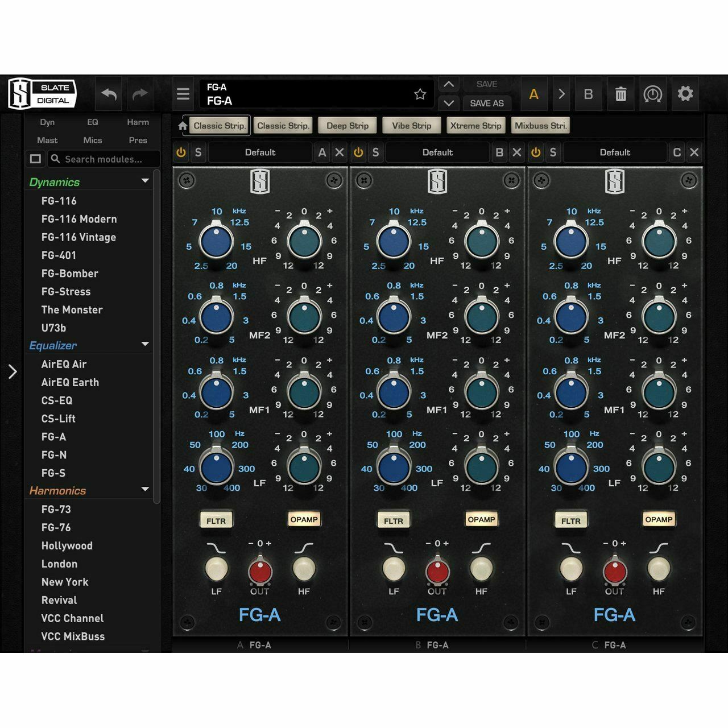
Task: Select AirEQ Earth module
Action: [x=70, y=383]
